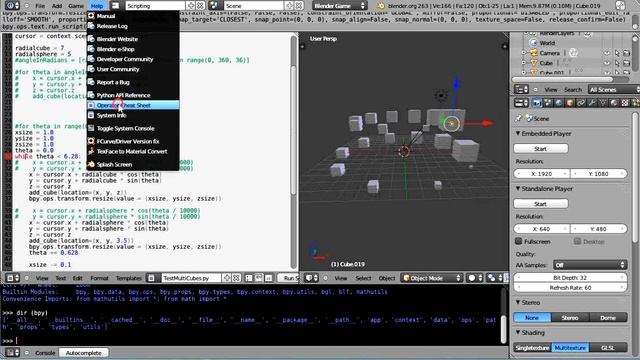Open Release Log from Help menu

coord(133,26)
